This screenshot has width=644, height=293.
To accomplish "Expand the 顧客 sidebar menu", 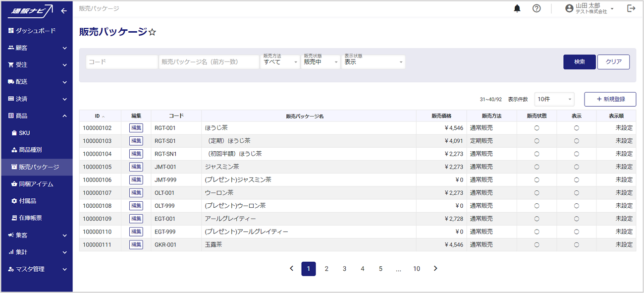I will tap(37, 48).
